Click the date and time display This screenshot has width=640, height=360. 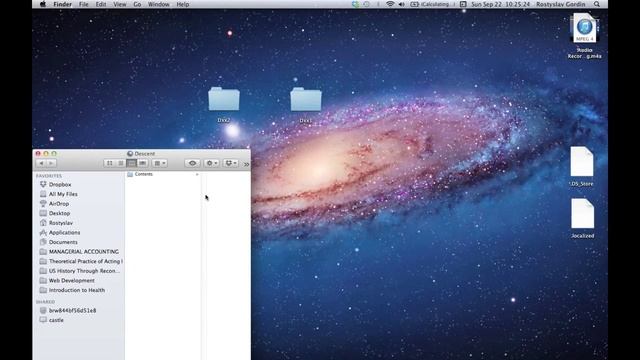(x=500, y=4)
